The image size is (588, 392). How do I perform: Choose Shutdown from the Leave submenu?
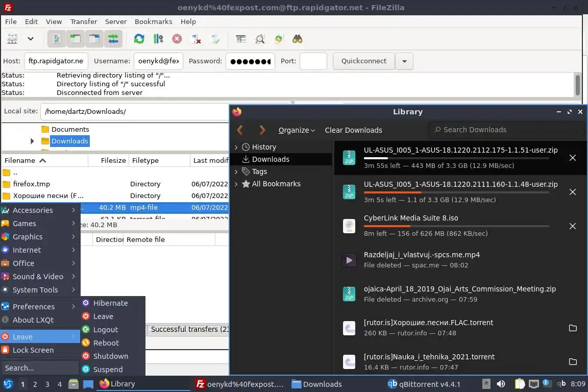pos(113,356)
